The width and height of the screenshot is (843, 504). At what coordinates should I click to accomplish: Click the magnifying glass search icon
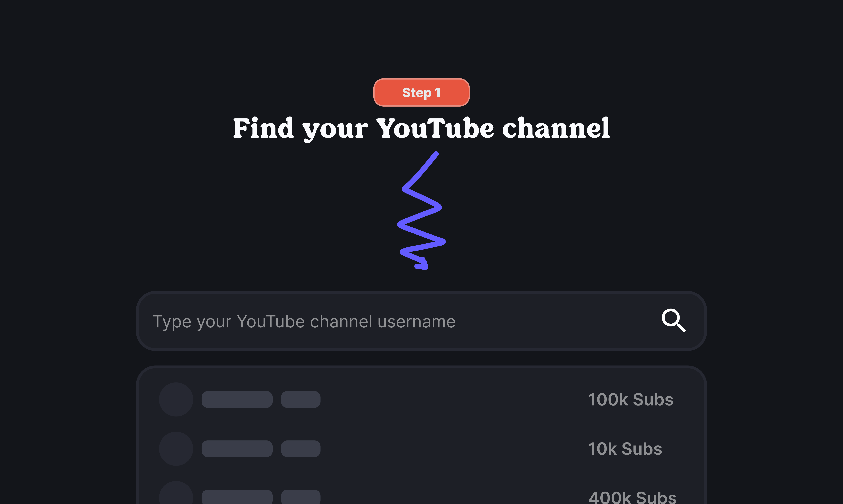click(673, 320)
